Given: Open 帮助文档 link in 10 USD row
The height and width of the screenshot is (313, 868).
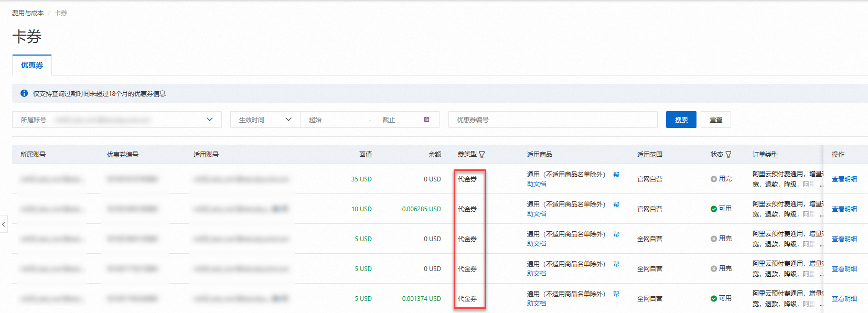Looking at the screenshot, I should point(537,214).
